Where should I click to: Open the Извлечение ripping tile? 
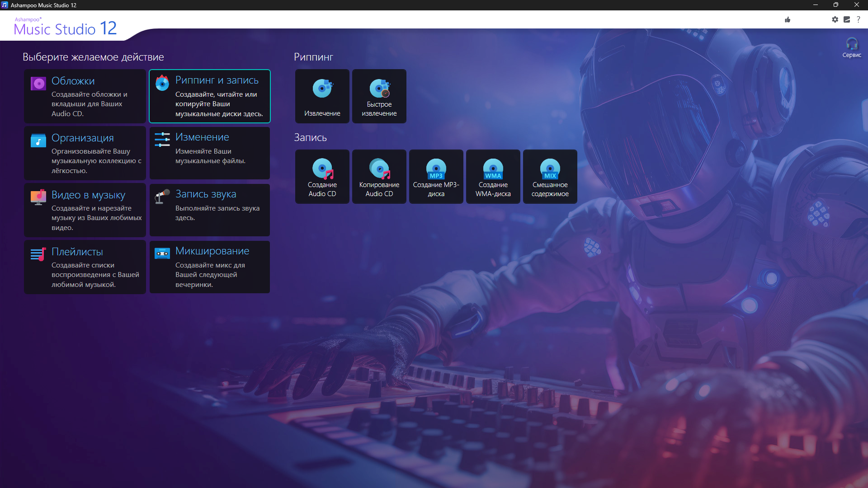(322, 96)
